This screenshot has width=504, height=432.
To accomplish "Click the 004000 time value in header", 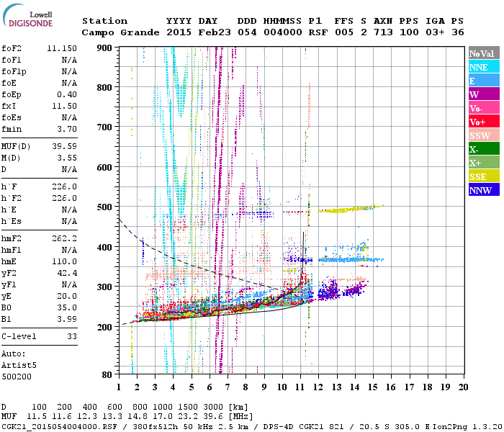I will click(282, 32).
